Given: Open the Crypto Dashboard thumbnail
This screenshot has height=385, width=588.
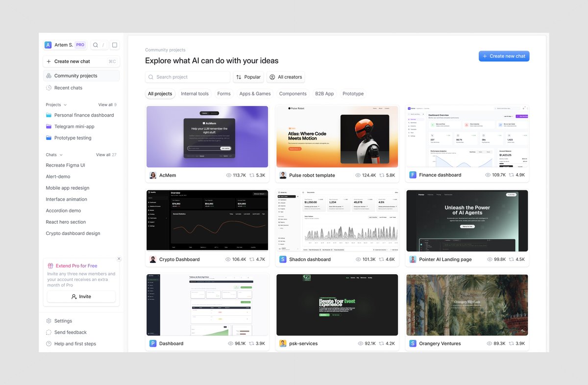Looking at the screenshot, I should point(207,221).
